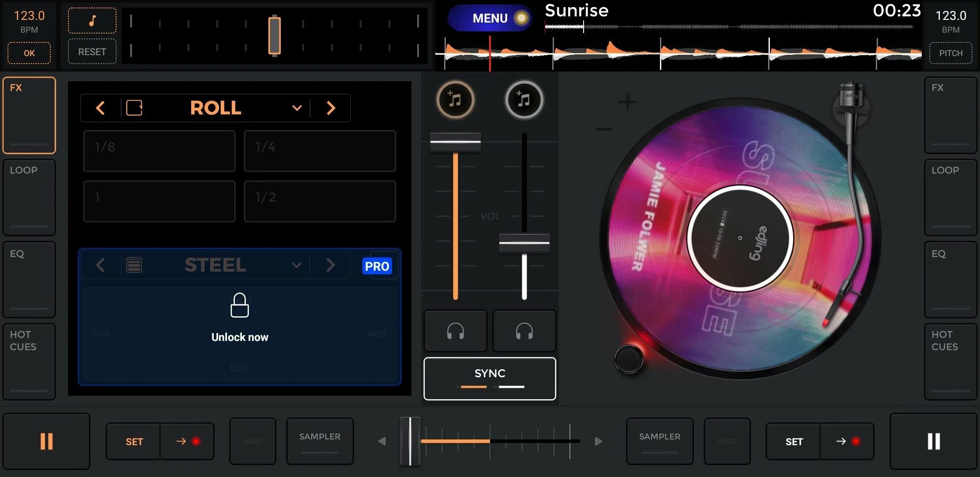Image resolution: width=980 pixels, height=477 pixels.
Task: Open the left deck SAMPLER
Action: tap(320, 441)
